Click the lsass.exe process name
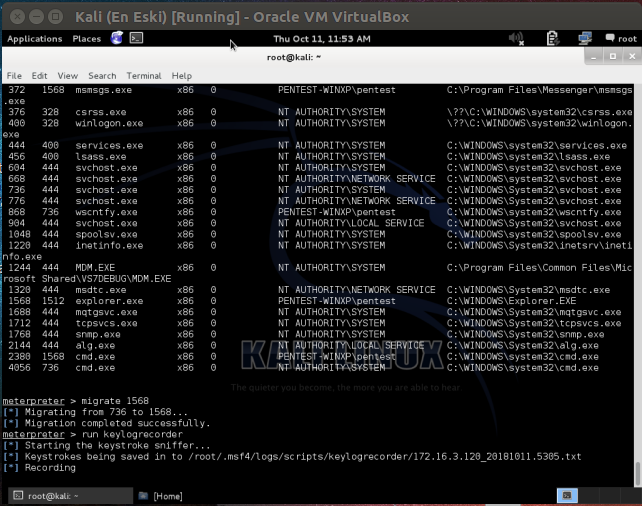642x506 pixels. tap(100, 157)
